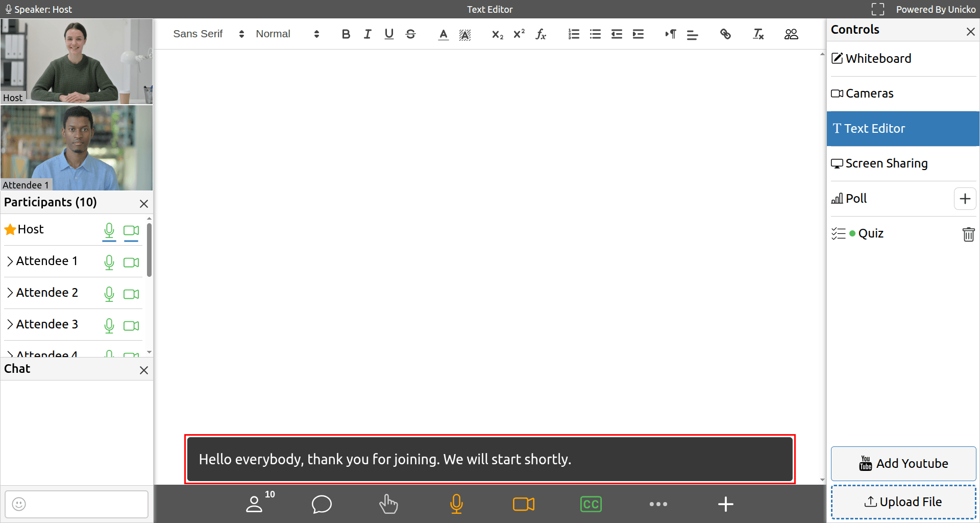The width and height of the screenshot is (980, 523).
Task: Switch text direction to right-to-left
Action: [671, 34]
